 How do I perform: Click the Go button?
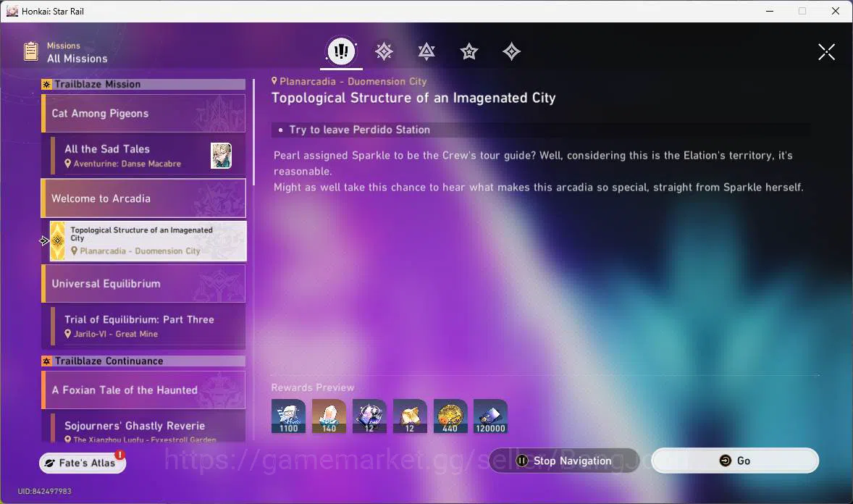point(735,461)
